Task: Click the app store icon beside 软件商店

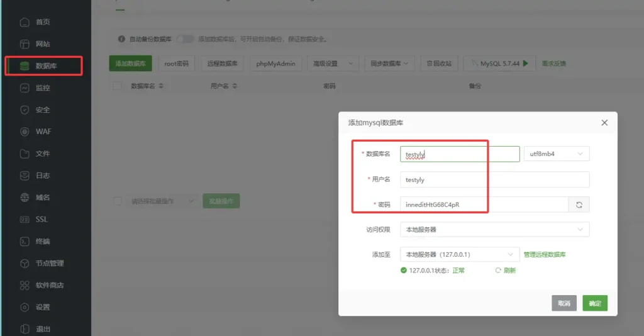Action: pyautogui.click(x=25, y=285)
